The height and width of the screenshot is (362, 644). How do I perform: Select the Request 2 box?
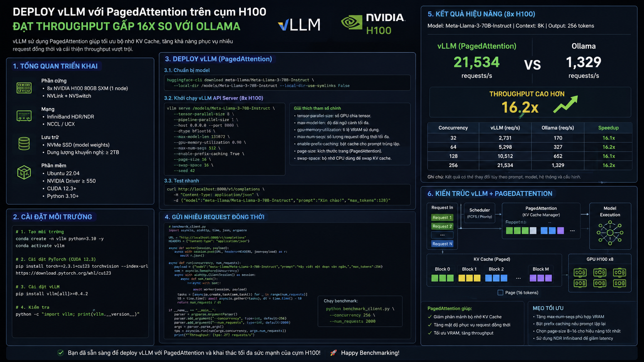442,226
